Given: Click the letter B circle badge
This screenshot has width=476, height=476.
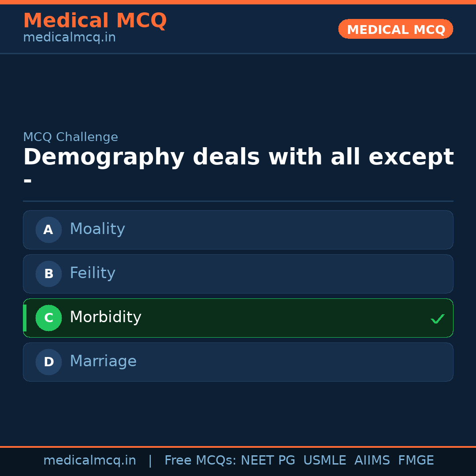Looking at the screenshot, I should coord(48,274).
